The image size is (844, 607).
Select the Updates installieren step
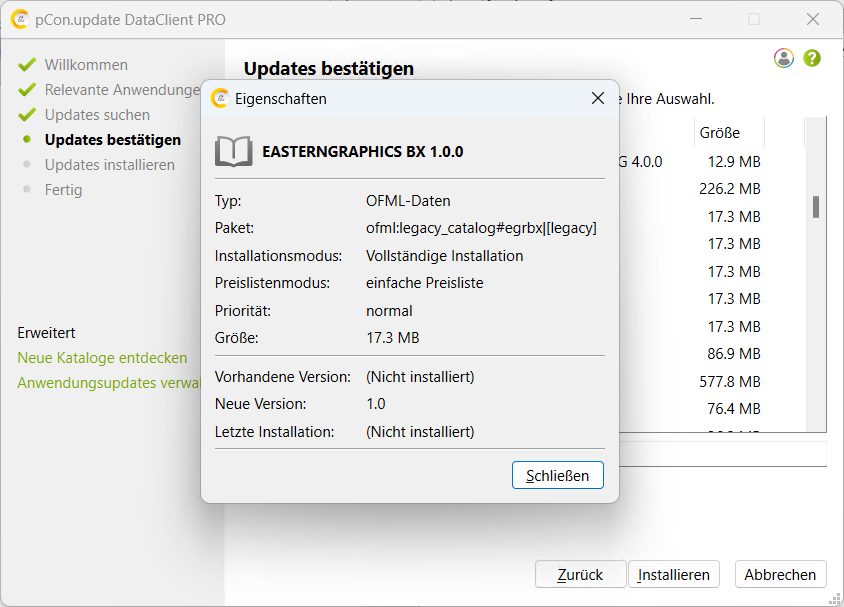tap(110, 165)
